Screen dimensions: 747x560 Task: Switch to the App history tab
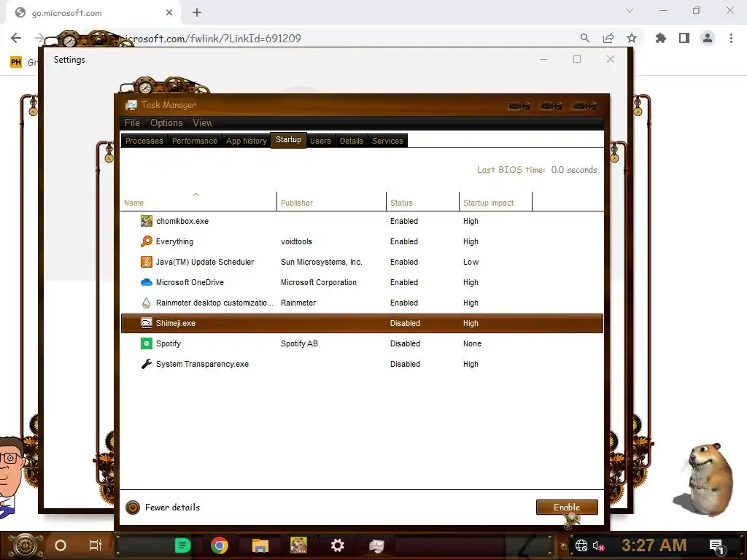tap(247, 141)
